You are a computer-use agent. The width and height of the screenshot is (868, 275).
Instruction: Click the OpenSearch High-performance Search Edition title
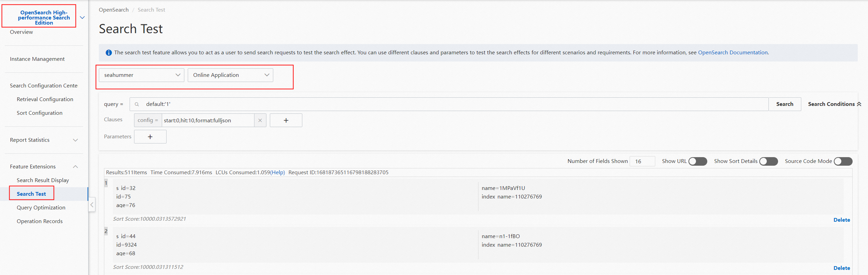click(44, 18)
